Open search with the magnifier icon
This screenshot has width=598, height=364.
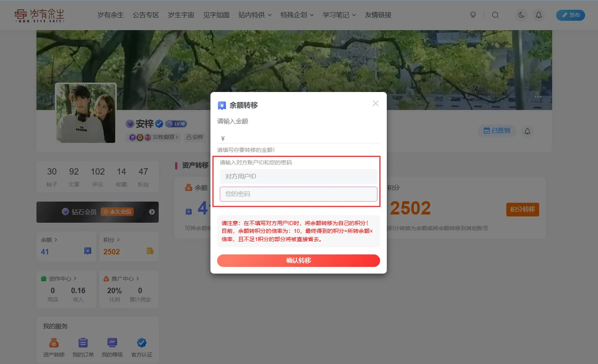pyautogui.click(x=495, y=15)
